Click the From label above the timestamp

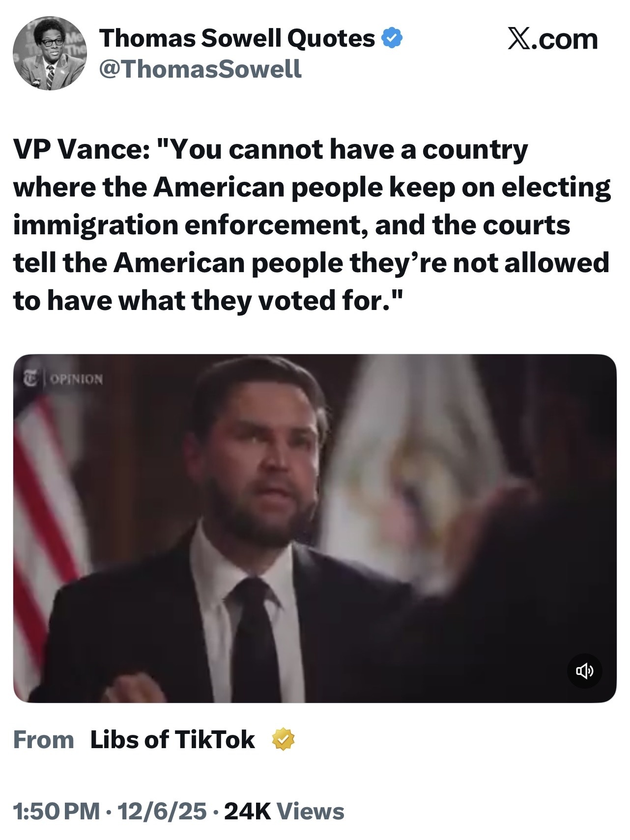click(x=43, y=739)
